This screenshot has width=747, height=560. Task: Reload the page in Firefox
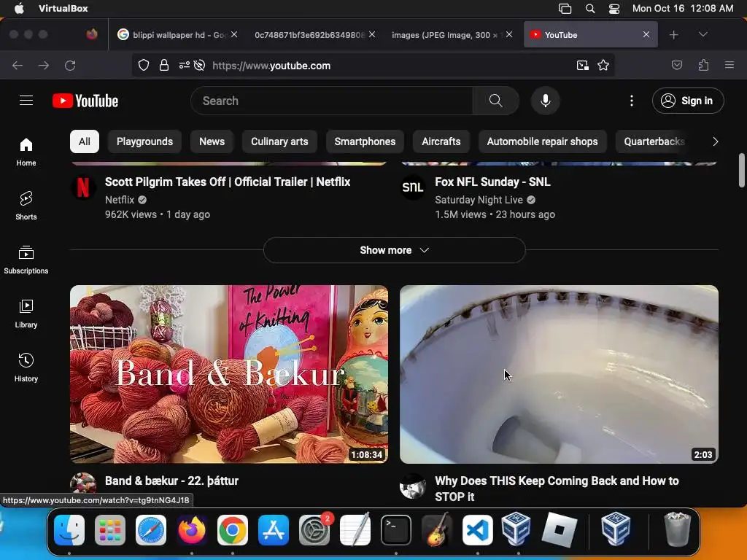pos(70,65)
